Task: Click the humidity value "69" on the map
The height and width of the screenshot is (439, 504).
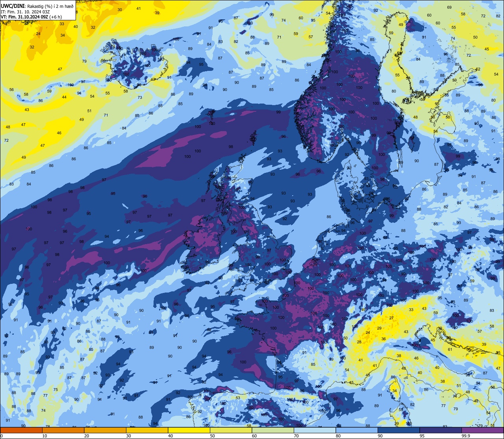Action: (449, 7)
